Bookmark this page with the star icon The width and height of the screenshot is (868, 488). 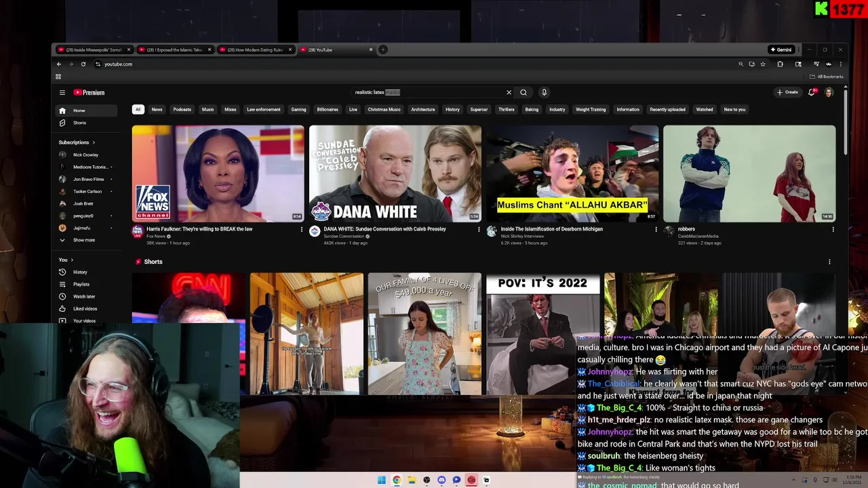(763, 64)
